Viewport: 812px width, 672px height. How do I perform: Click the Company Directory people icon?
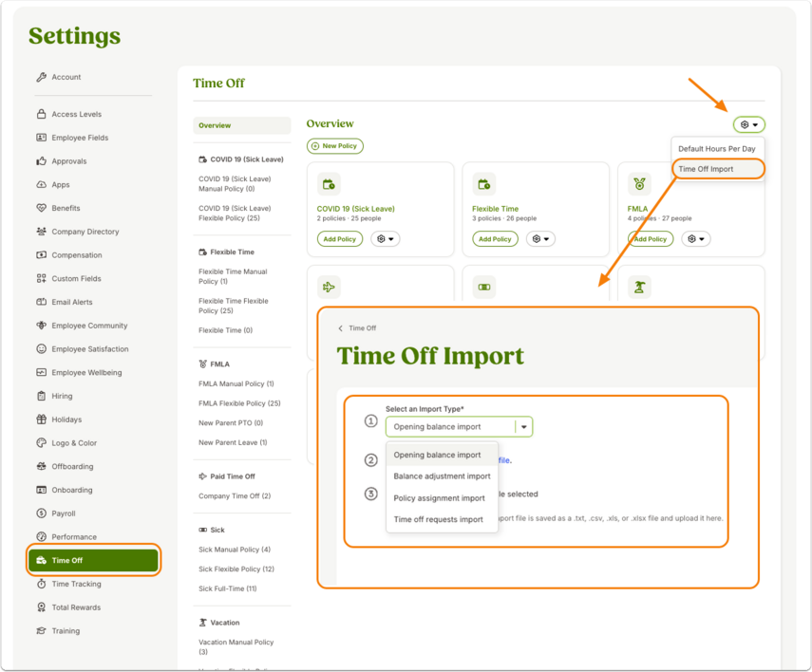click(42, 232)
